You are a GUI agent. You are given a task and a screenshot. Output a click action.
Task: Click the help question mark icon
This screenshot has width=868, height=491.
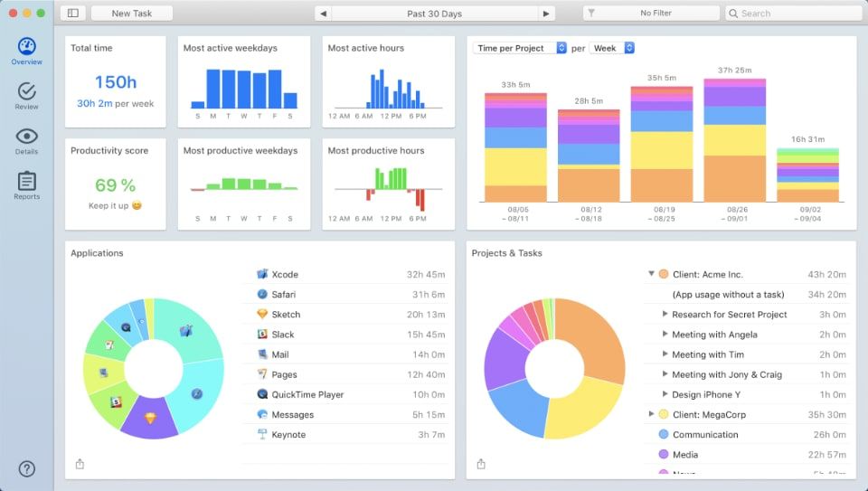tap(26, 469)
